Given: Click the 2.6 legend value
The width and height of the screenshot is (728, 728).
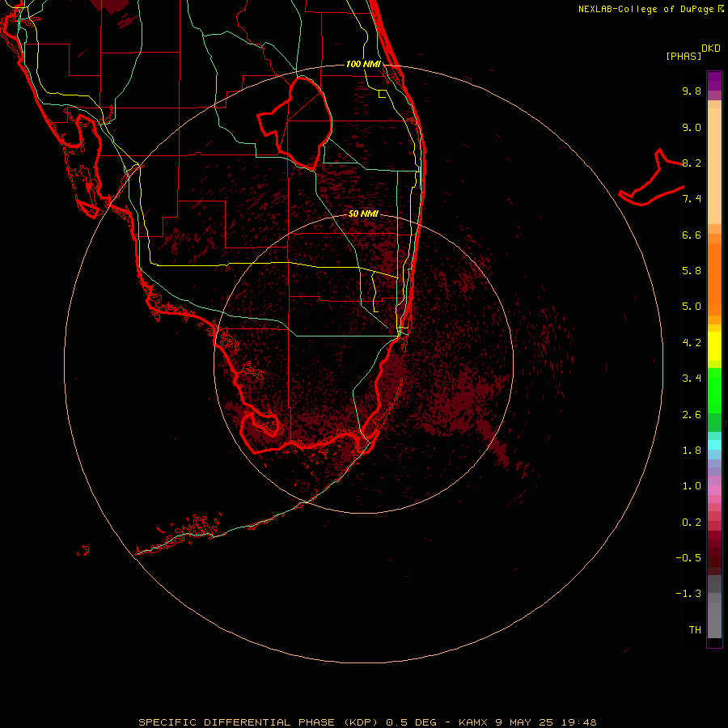Looking at the screenshot, I should [692, 415].
